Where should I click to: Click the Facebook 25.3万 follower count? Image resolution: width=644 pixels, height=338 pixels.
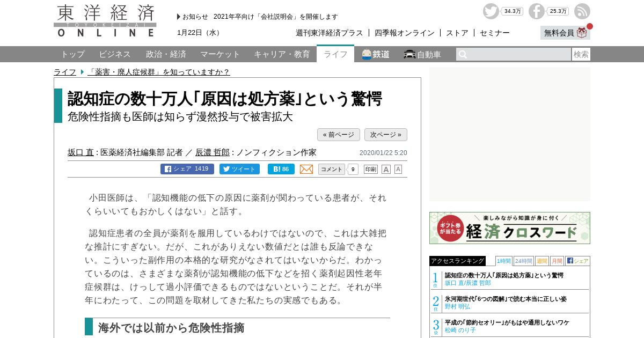click(558, 11)
